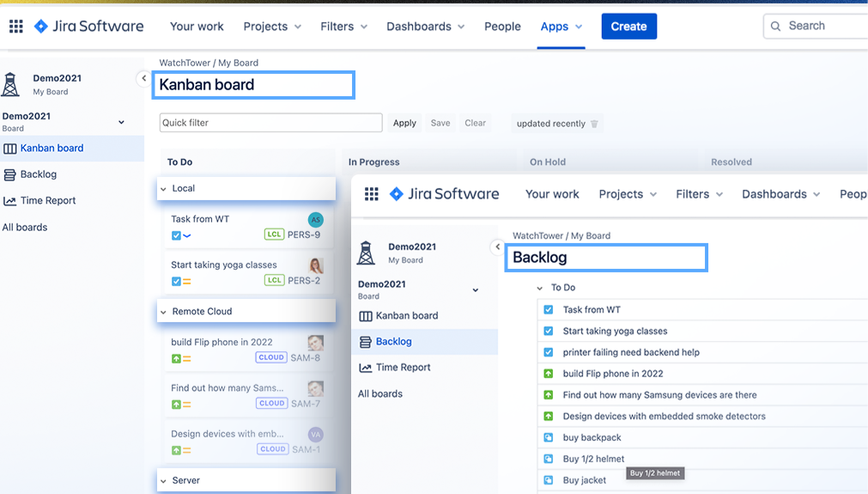This screenshot has width=868, height=494.
Task: Click the LCL badge on PERS-9 card
Action: tap(274, 235)
